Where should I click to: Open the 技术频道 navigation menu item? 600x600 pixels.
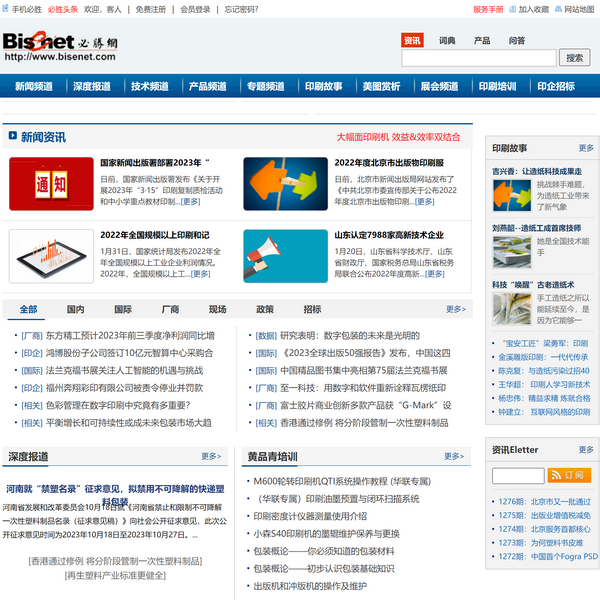click(x=149, y=87)
